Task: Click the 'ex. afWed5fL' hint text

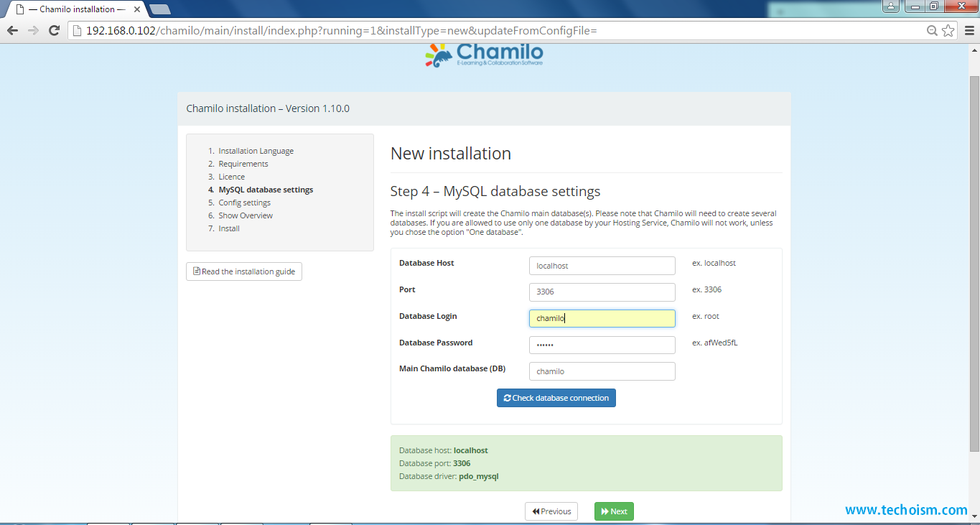Action: tap(714, 343)
